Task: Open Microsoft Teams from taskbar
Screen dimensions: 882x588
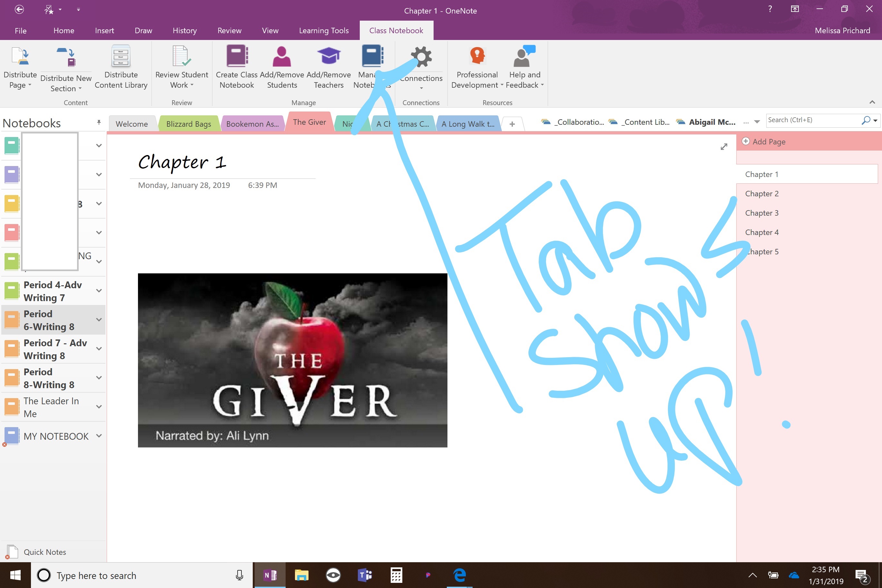Action: point(365,574)
